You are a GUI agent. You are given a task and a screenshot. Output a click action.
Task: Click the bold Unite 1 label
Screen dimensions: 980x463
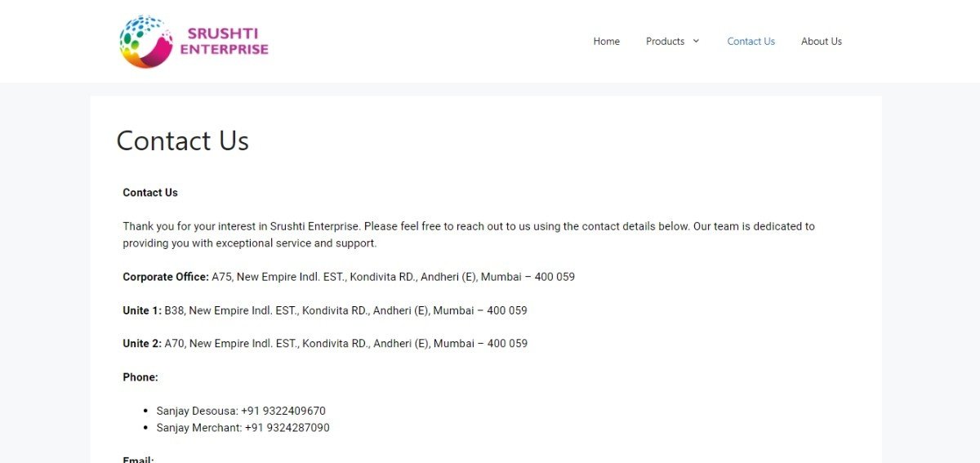coord(142,310)
